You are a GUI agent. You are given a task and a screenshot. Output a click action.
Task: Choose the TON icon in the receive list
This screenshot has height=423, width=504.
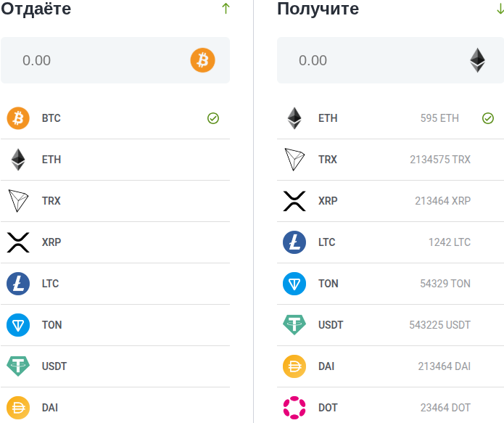[x=294, y=284]
